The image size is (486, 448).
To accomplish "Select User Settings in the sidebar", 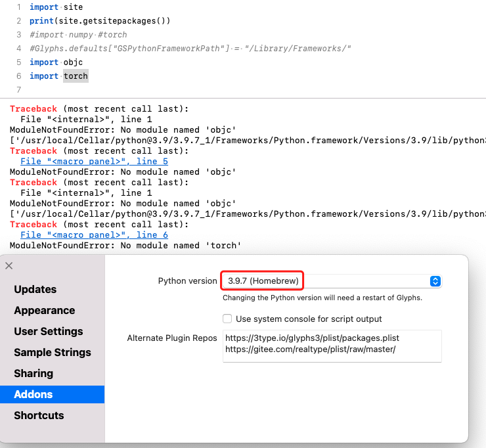I will click(48, 332).
